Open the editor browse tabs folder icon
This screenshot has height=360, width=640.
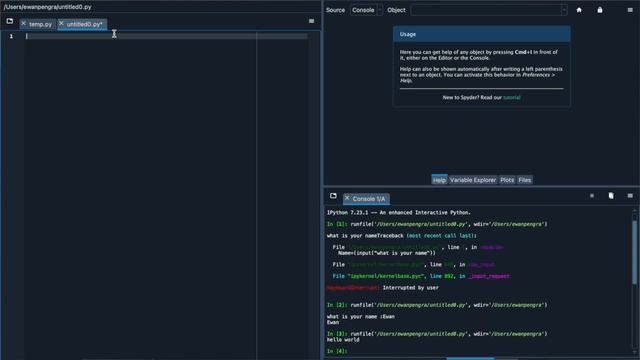(10, 21)
